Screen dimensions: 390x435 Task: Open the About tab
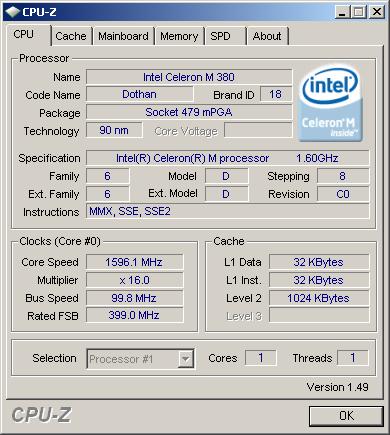[x=267, y=36]
